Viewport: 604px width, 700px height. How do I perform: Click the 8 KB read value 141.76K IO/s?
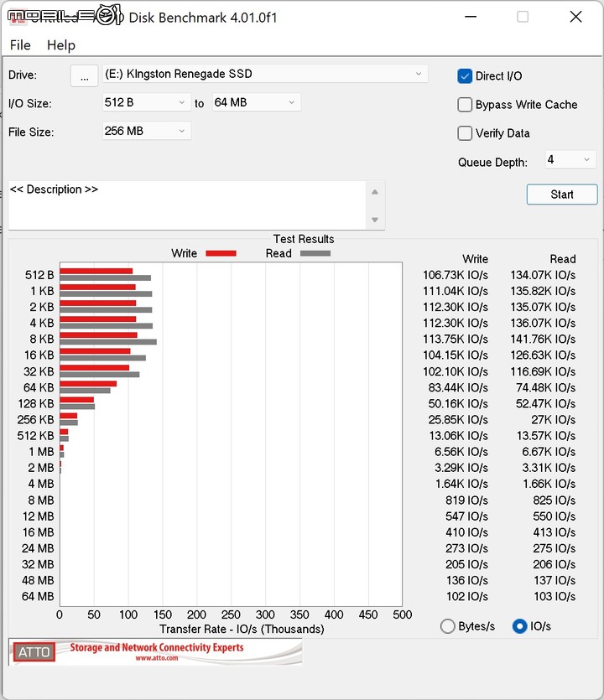(543, 340)
